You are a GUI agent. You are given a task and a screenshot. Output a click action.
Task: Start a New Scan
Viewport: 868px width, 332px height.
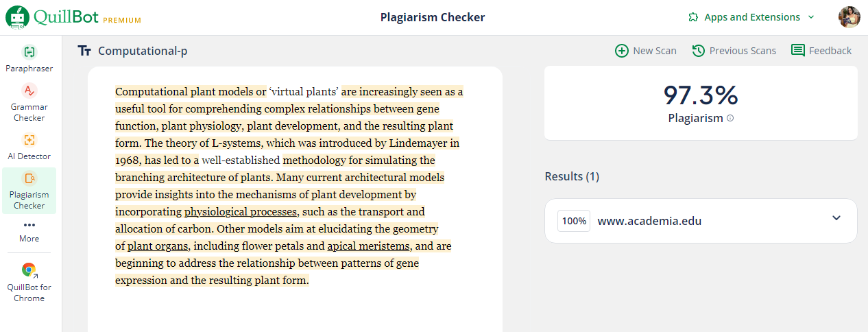point(646,51)
